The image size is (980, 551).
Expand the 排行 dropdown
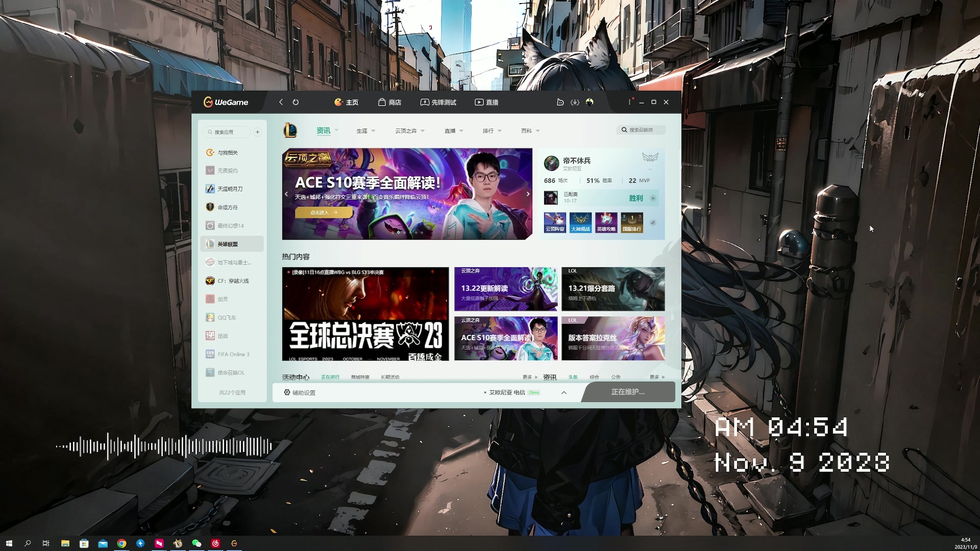(491, 131)
